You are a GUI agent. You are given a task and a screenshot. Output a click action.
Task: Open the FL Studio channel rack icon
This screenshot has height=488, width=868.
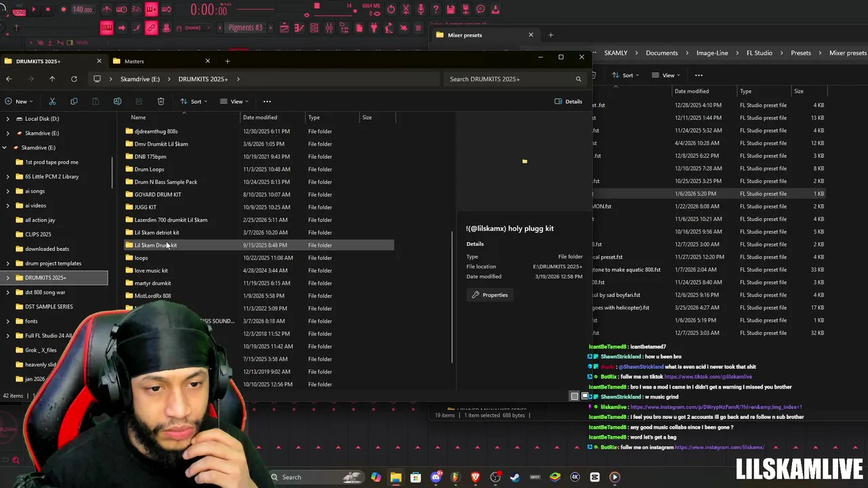(x=314, y=28)
